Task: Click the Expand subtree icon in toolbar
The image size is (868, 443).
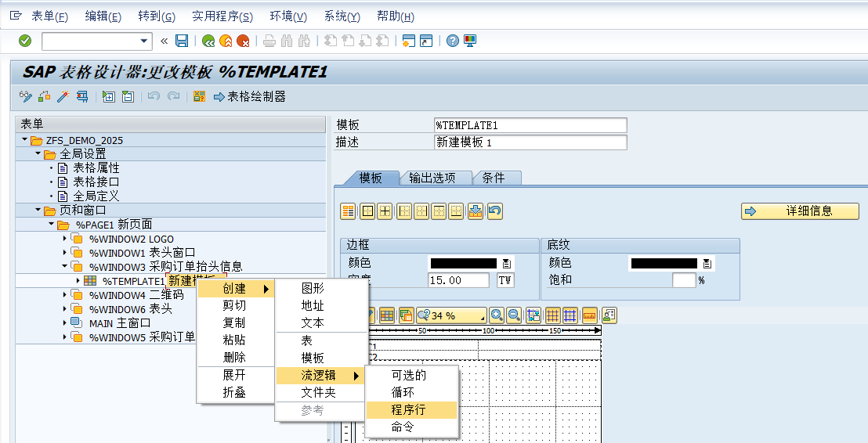Action: (109, 97)
